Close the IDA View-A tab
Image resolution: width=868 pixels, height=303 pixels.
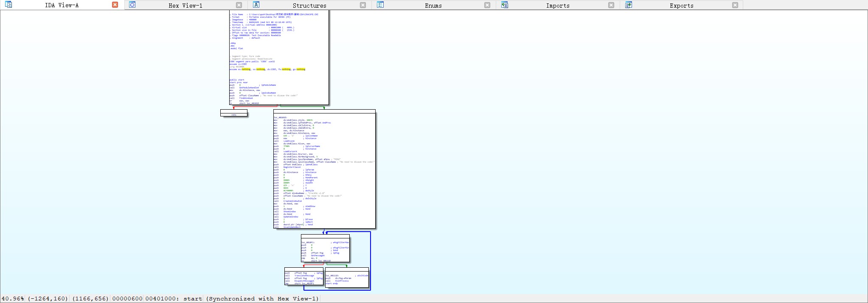115,5
